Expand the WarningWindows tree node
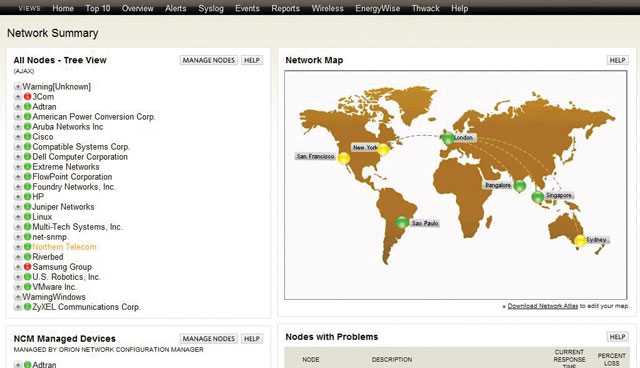The image size is (640, 368). pyautogui.click(x=18, y=297)
